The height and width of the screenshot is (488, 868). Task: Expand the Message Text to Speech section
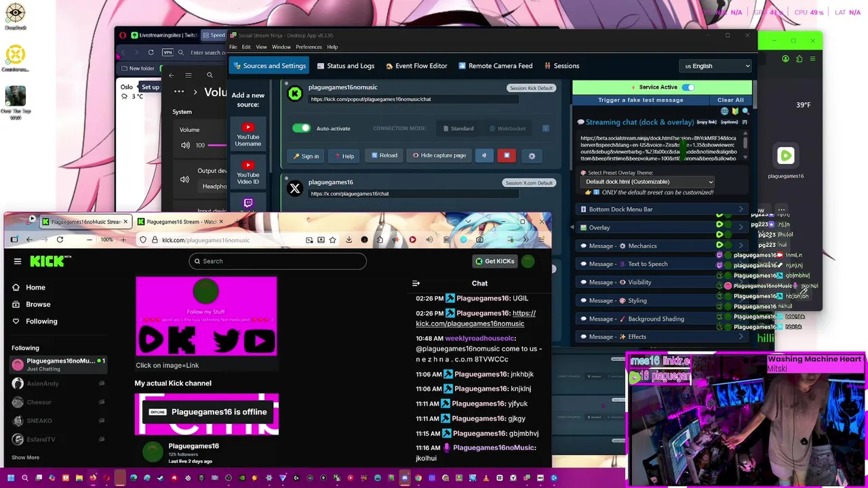[x=662, y=264]
